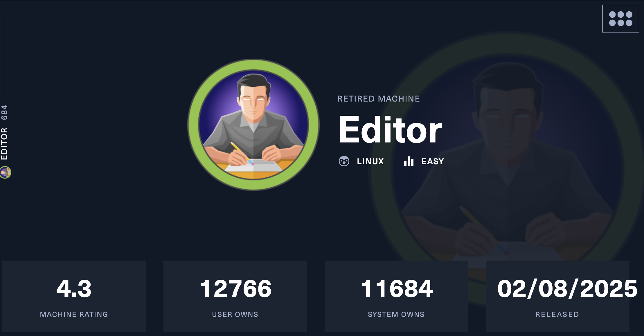Click the LINUX text label
Screen dimensions: 644x336
coord(370,161)
